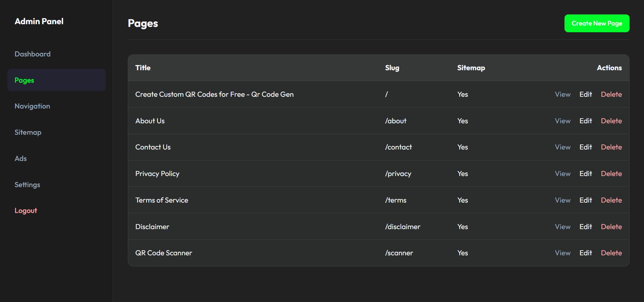Delete the QR Code Scanner page
Screen dimensions: 644x302
[611, 253]
